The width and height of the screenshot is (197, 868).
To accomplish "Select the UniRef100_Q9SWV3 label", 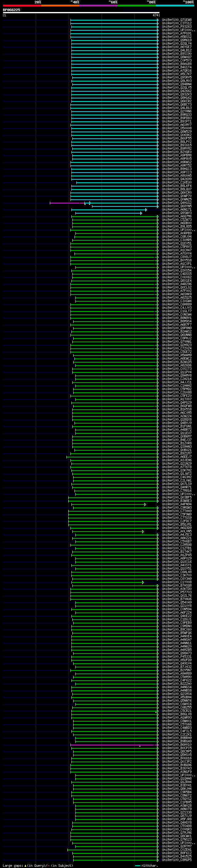I will (176, 213).
